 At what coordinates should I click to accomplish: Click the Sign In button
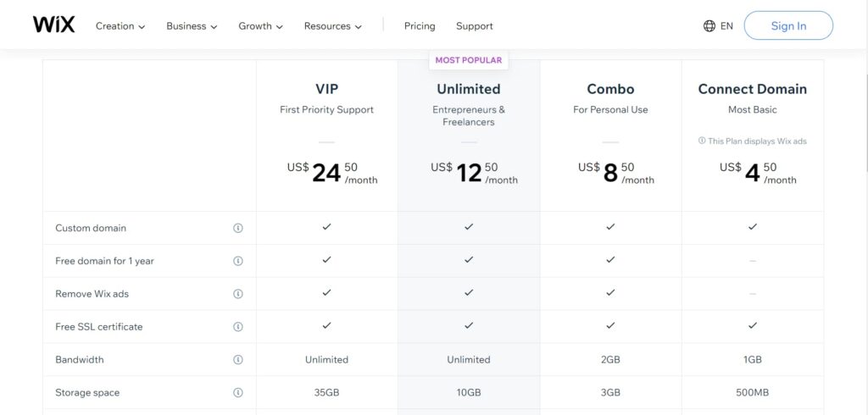(788, 25)
